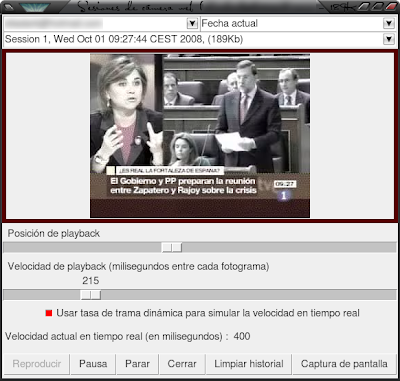Click the greyed Reproducir button
The image size is (400, 381).
coord(37,364)
